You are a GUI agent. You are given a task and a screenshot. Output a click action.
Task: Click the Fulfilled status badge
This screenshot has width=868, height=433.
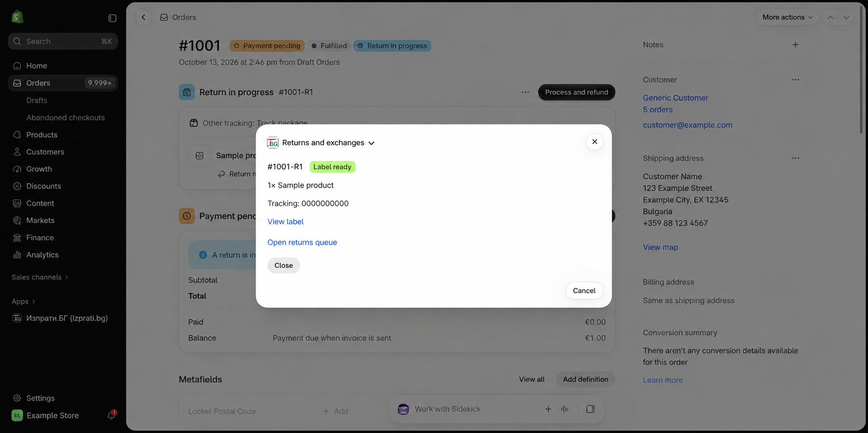coord(329,46)
